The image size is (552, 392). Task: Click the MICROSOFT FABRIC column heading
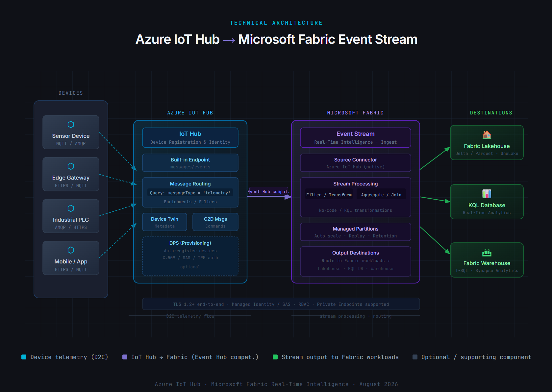(356, 113)
